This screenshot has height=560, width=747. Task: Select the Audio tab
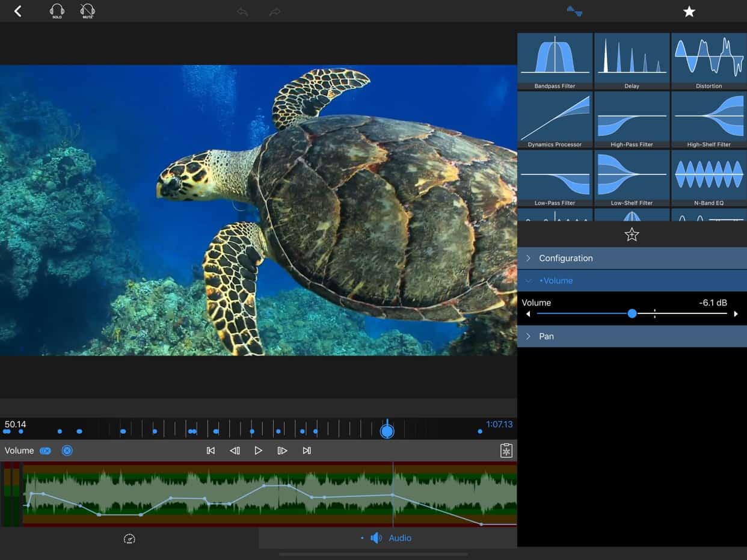point(388,538)
